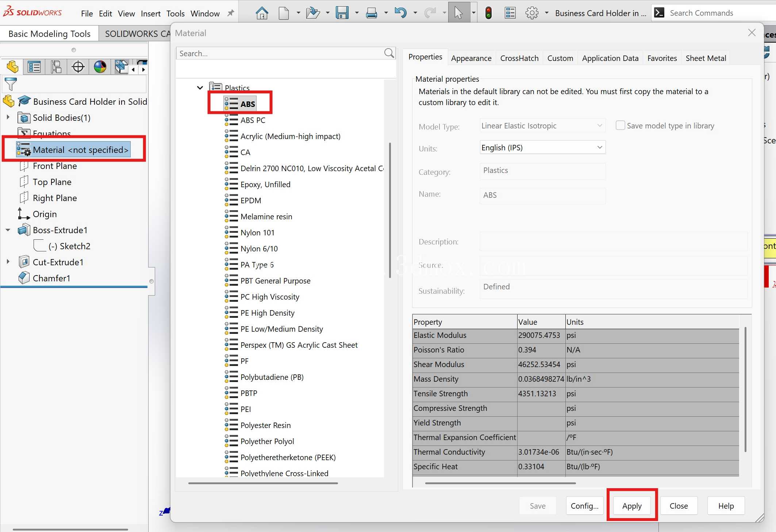The image size is (776, 532).
Task: Pin the menu bar with the pushpin
Action: (x=231, y=13)
